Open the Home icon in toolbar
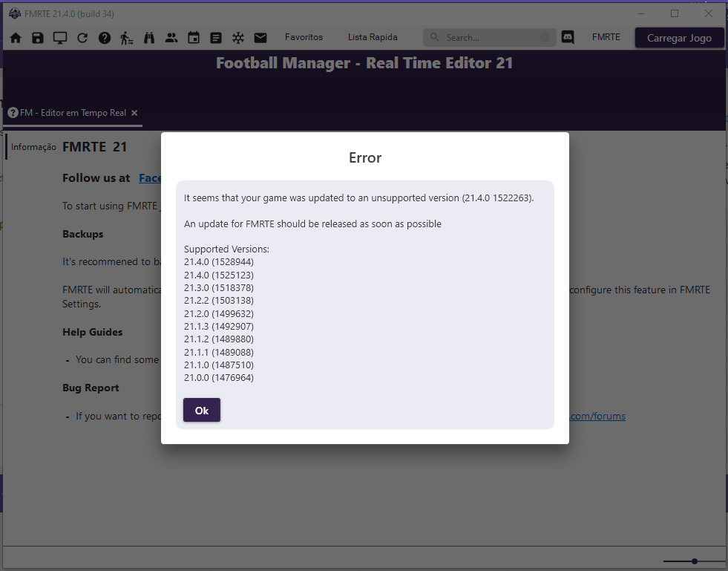Screen dimensions: 728x571 (x=16, y=38)
